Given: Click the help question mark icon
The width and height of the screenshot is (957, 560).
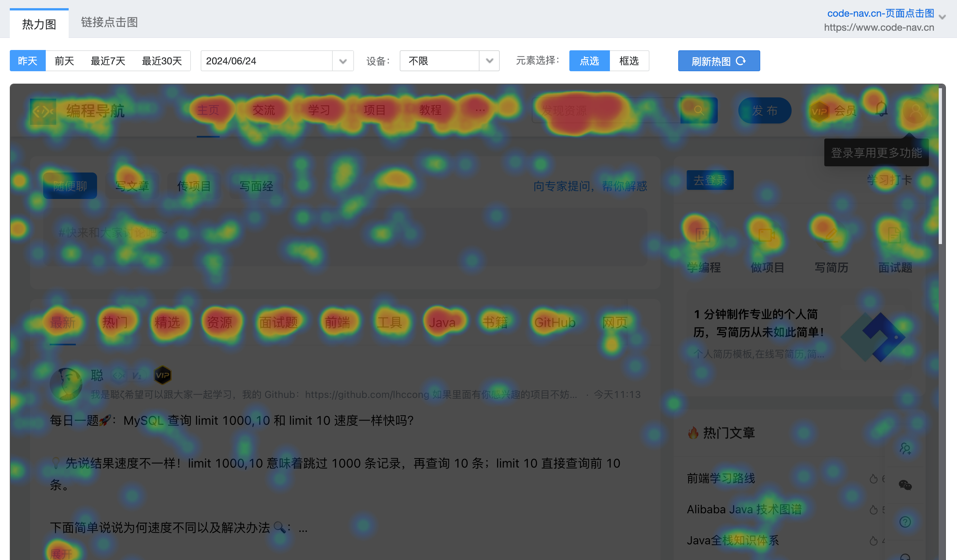Looking at the screenshot, I should (905, 522).
